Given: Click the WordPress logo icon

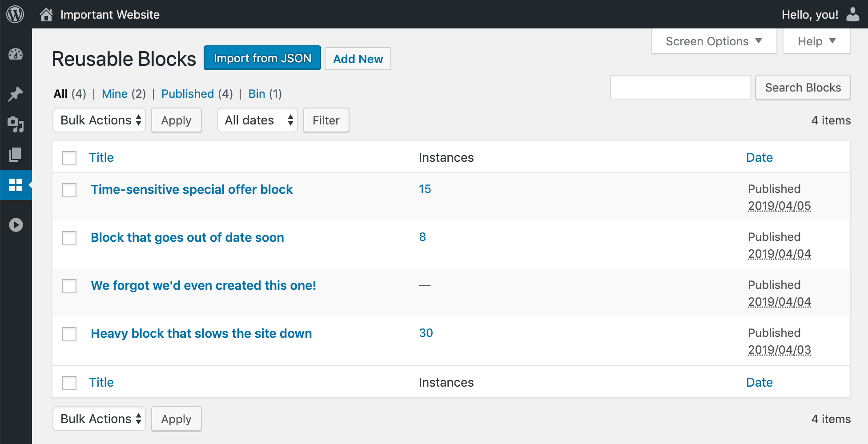Looking at the screenshot, I should tap(15, 15).
